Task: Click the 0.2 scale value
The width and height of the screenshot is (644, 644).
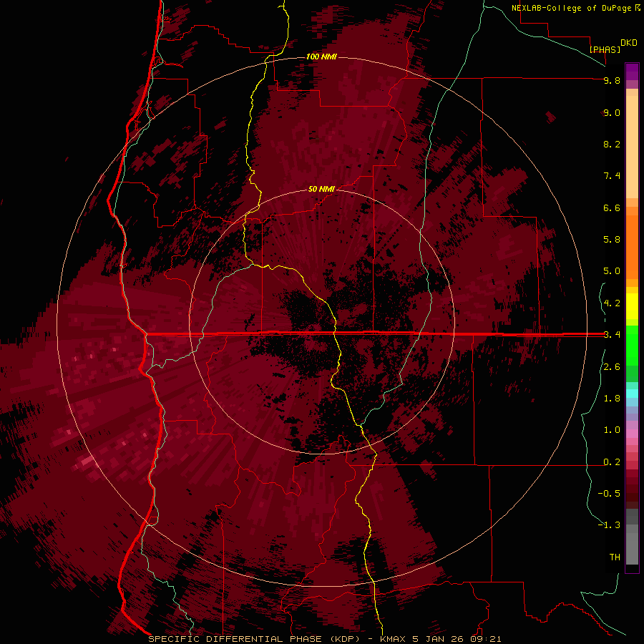Action: 612,462
